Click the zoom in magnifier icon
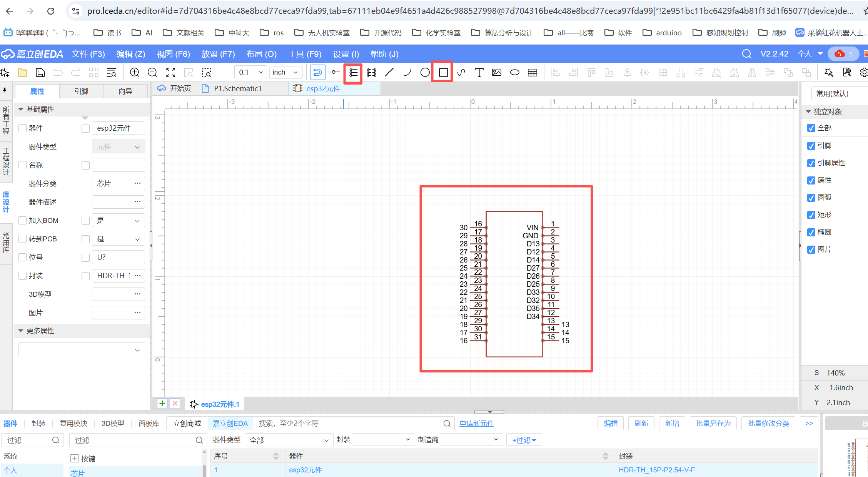The width and height of the screenshot is (868, 477). tap(135, 72)
